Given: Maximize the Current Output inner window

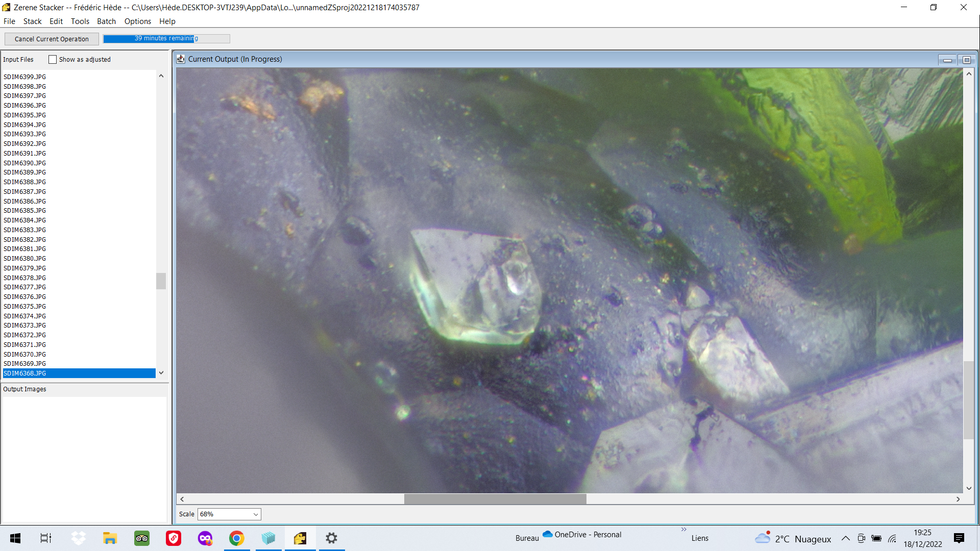Looking at the screenshot, I should point(966,60).
